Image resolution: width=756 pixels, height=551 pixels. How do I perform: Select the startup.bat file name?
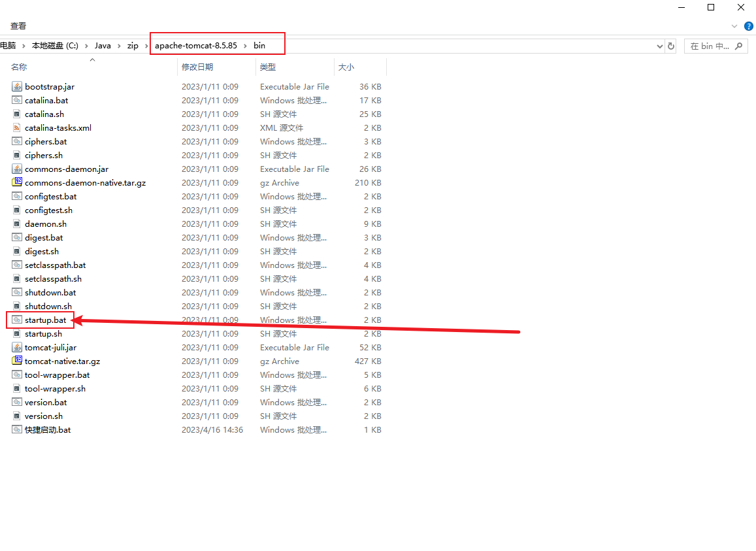pos(45,320)
